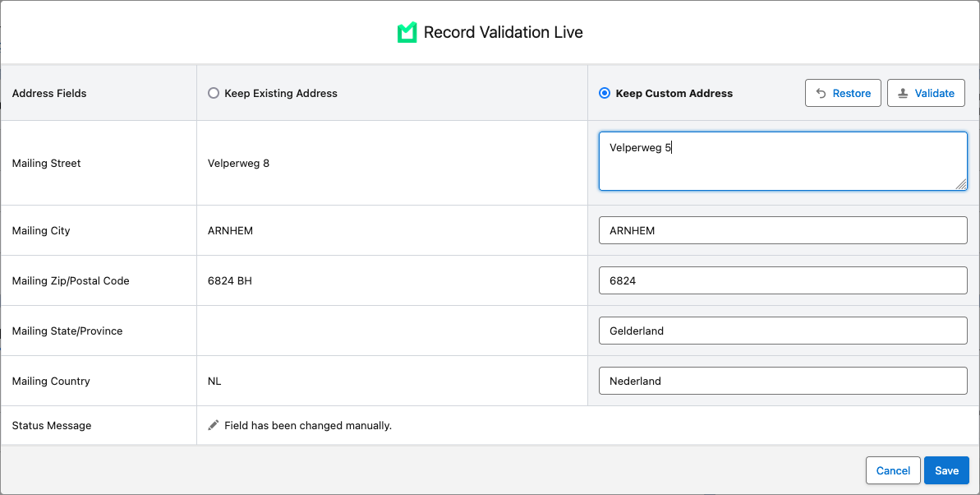Click existing street value 'Velperweg 8'
This screenshot has width=980, height=495.
[238, 164]
